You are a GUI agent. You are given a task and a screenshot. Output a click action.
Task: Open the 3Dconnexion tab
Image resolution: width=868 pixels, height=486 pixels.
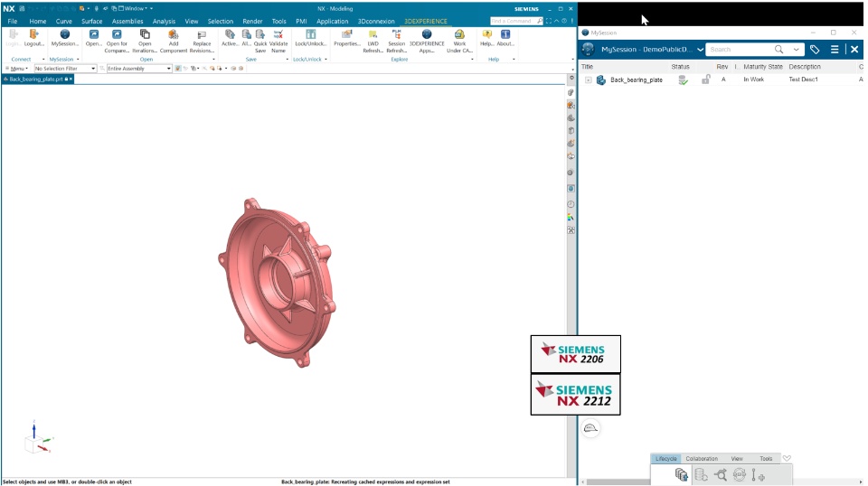click(x=376, y=21)
